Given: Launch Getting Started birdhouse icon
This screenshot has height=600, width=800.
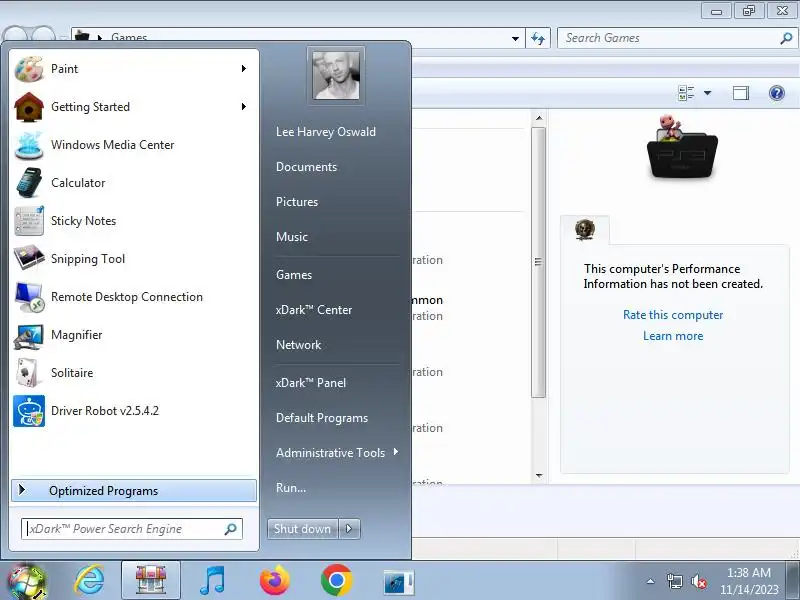Looking at the screenshot, I should [x=29, y=107].
